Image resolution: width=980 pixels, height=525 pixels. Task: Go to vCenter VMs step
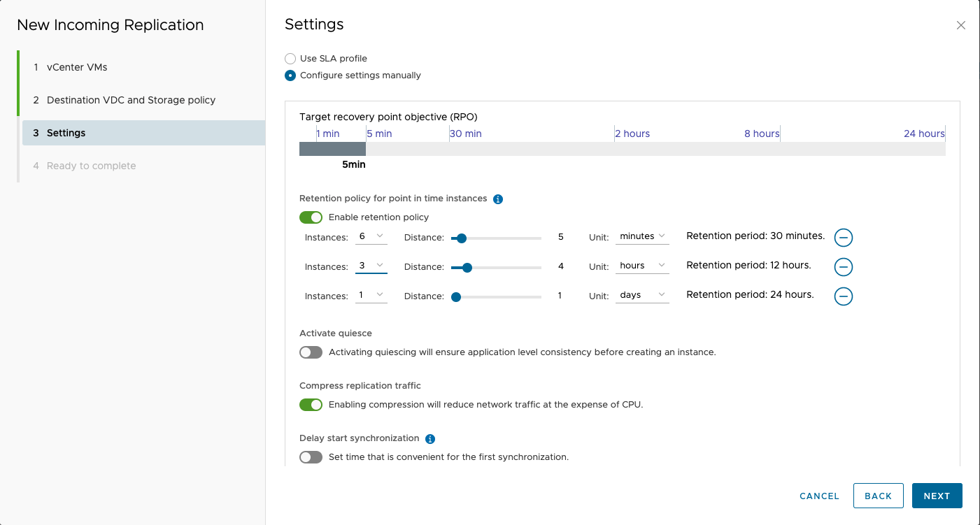(x=77, y=67)
